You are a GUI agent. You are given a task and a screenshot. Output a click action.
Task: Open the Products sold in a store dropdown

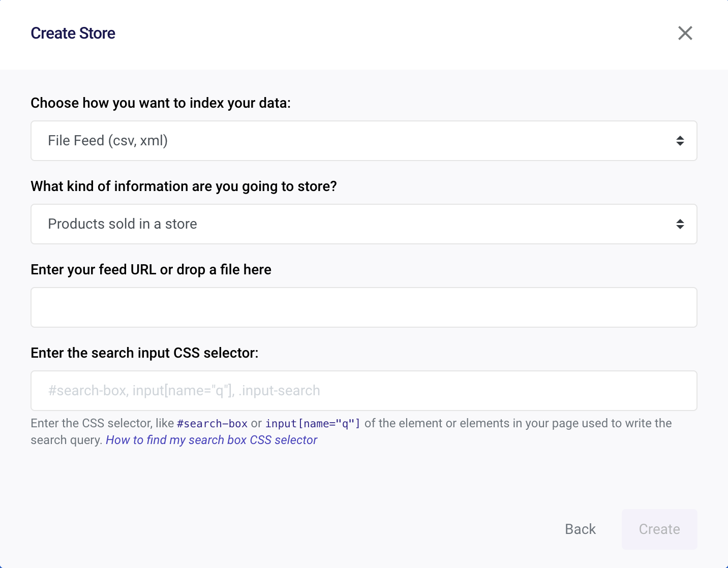tap(363, 224)
